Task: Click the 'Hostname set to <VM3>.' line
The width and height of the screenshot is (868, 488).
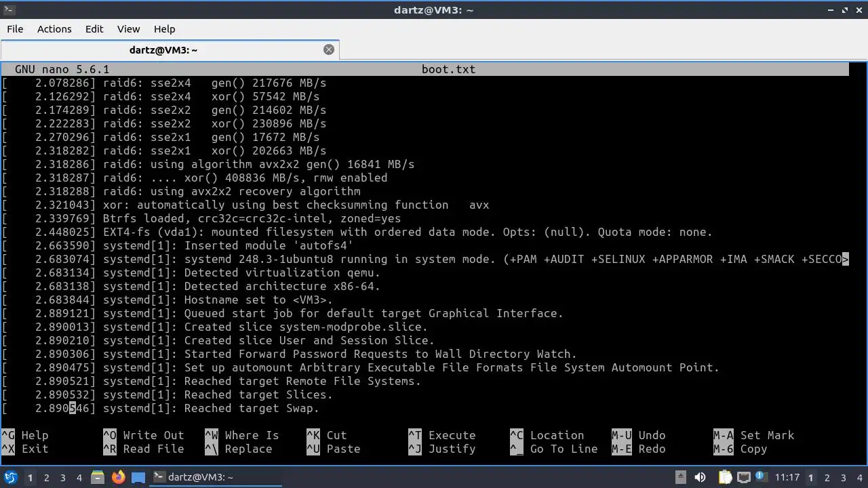Action: 167,300
